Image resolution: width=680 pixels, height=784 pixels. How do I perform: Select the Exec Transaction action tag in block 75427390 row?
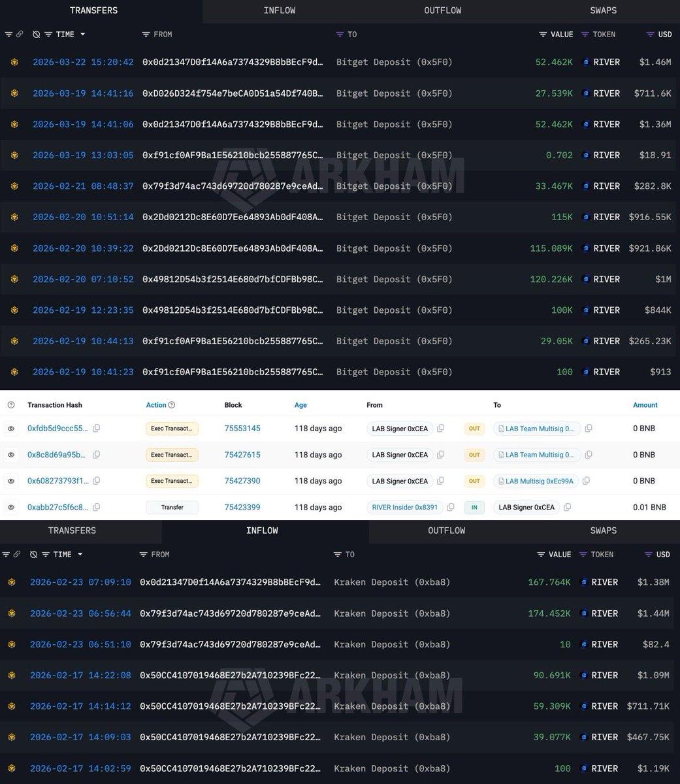click(x=172, y=481)
